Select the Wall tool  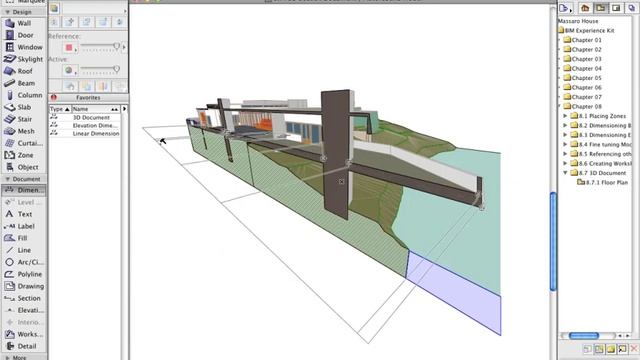24,23
